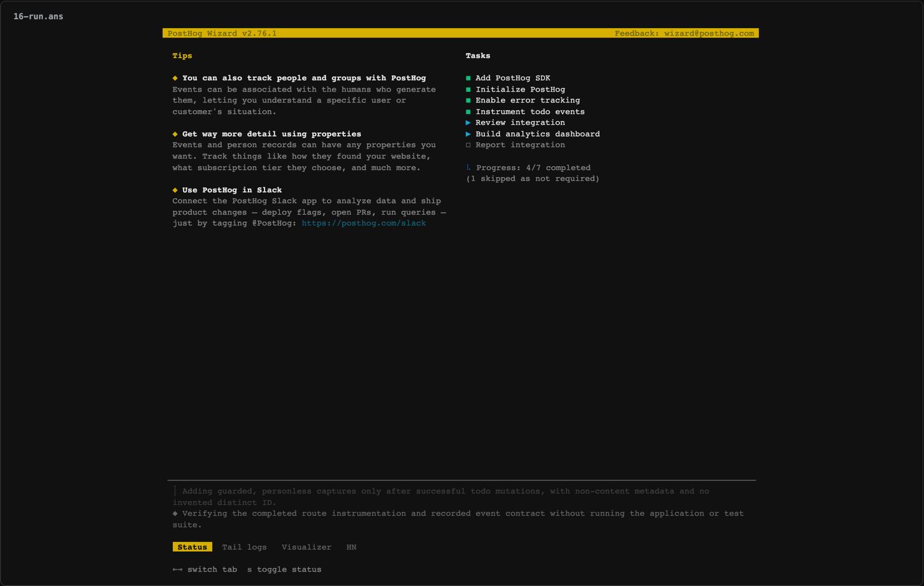Click the 16-run.ans file name
This screenshot has height=586, width=924.
point(38,17)
